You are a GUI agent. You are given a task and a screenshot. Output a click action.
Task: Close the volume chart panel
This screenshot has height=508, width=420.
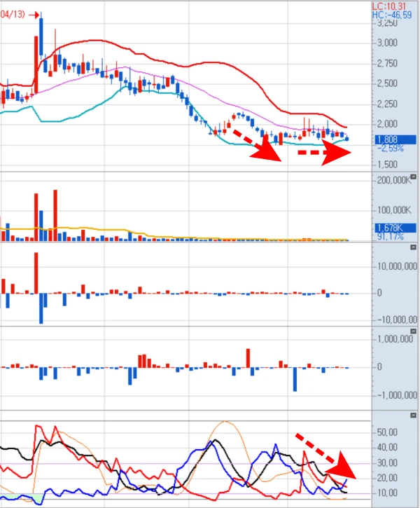413,177
